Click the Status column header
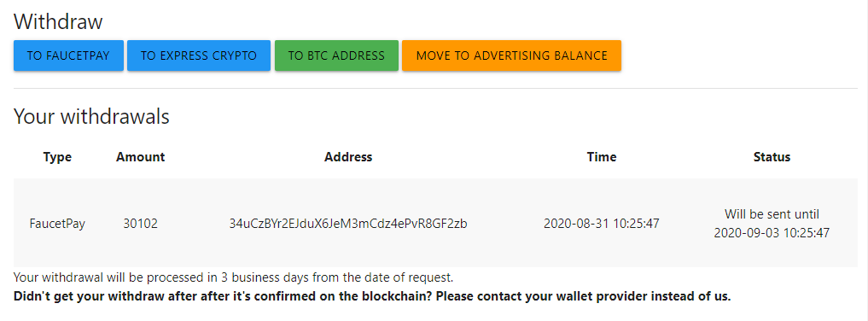Image resolution: width=868 pixels, height=321 pixels. pyautogui.click(x=772, y=157)
